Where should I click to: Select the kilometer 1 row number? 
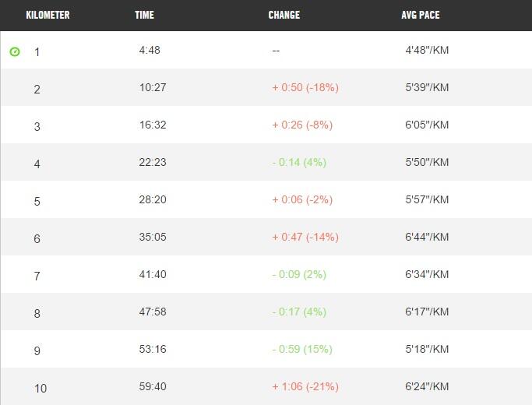[x=37, y=52]
